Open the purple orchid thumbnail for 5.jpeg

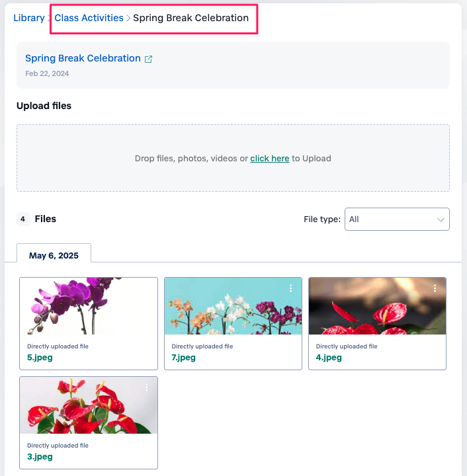click(x=89, y=306)
